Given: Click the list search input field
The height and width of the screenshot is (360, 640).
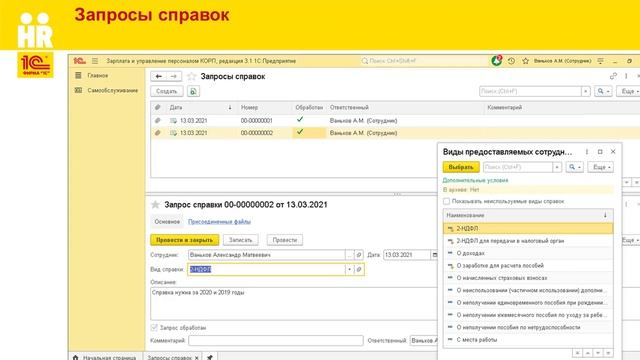Looking at the screenshot, I should tap(530, 91).
